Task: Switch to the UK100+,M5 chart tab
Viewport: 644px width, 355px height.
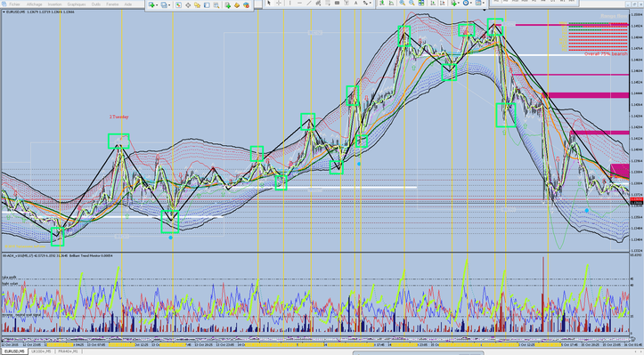Action: 41,351
